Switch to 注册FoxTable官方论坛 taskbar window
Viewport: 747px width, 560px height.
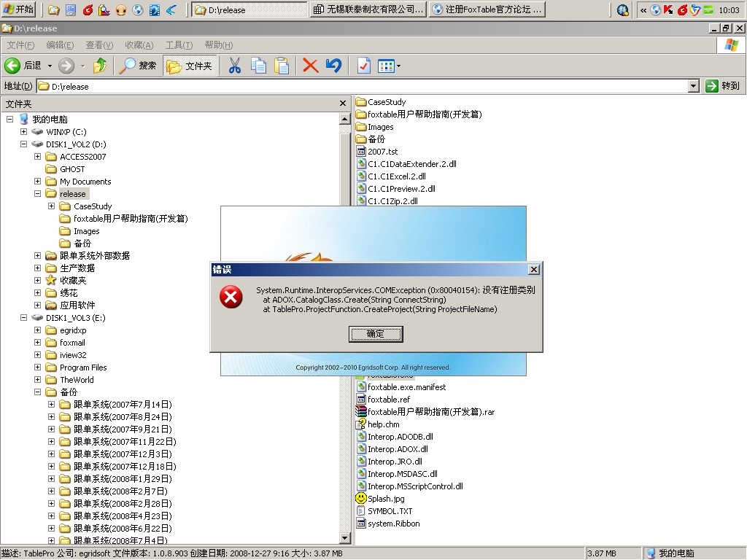pyautogui.click(x=487, y=9)
